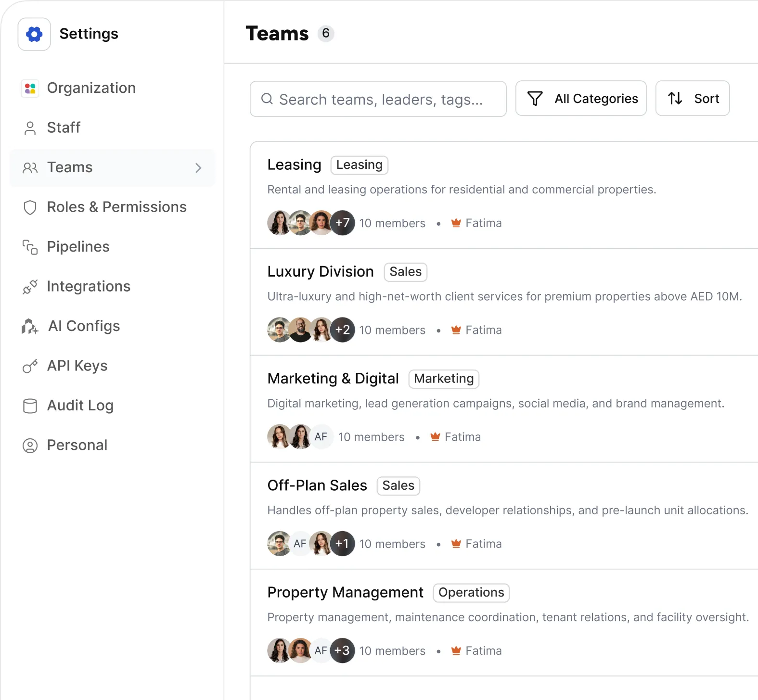This screenshot has height=700, width=758.
Task: Click leader name Fatima on Property Management
Action: click(484, 651)
